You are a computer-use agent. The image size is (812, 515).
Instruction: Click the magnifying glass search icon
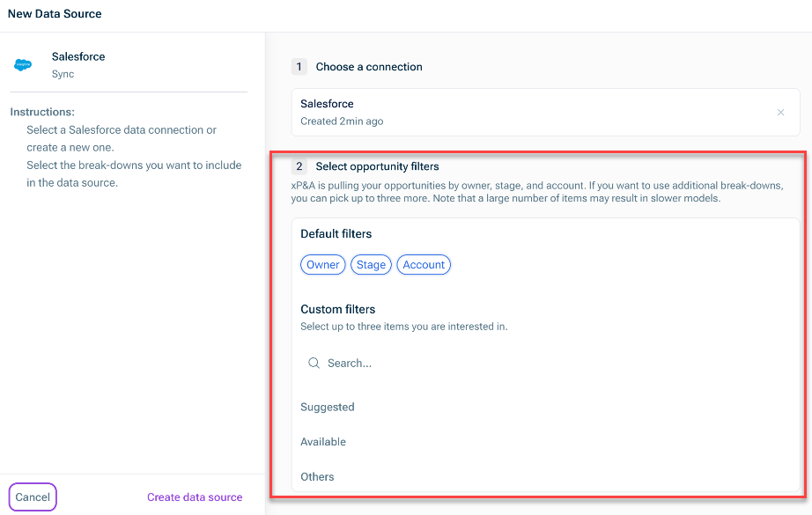pyautogui.click(x=314, y=362)
